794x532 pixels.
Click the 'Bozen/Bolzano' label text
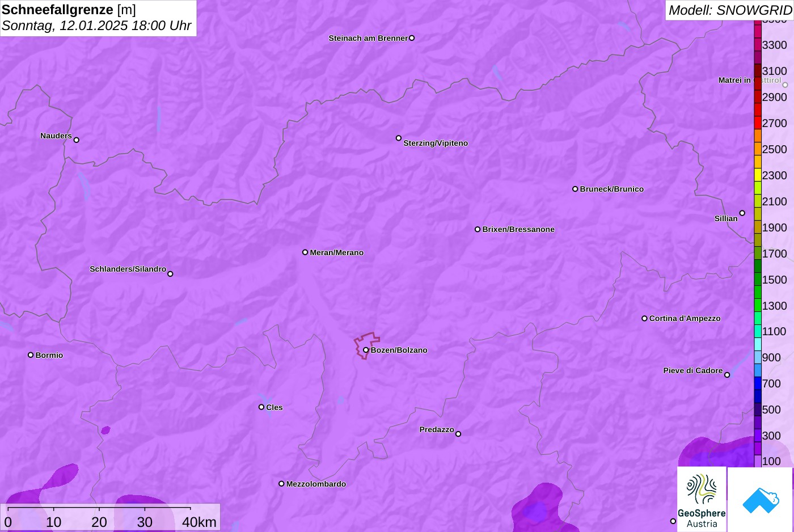(399, 350)
